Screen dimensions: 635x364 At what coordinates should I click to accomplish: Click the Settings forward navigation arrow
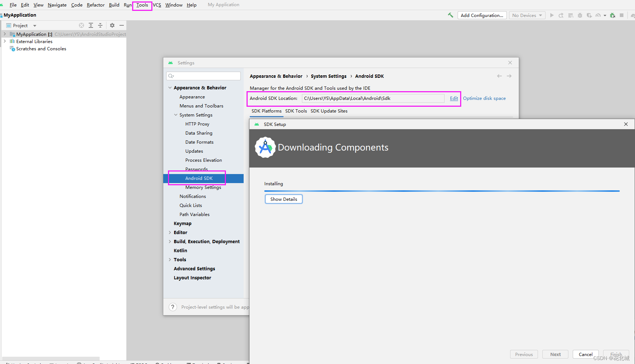pos(509,76)
